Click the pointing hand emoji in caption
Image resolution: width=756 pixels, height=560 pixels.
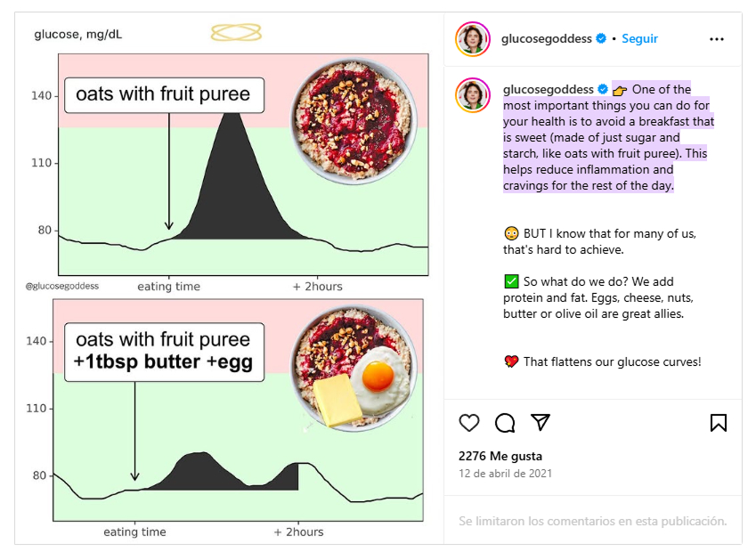tap(620, 90)
